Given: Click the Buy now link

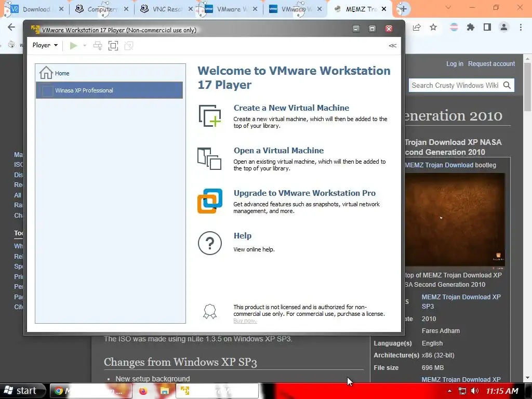Looking at the screenshot, I should pos(245,321).
